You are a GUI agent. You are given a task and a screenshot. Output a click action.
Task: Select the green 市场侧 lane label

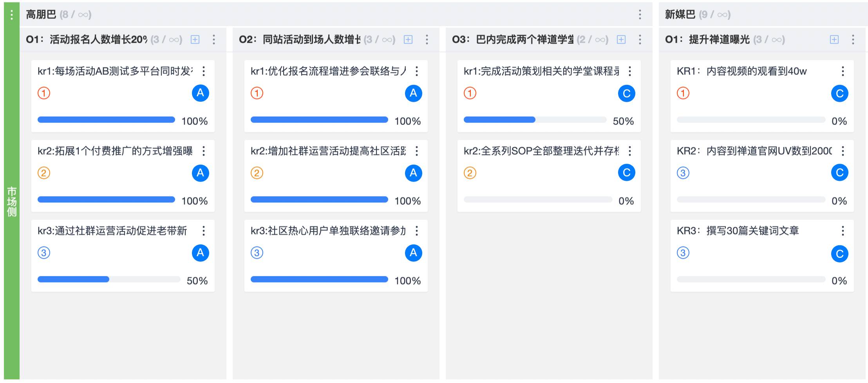(x=12, y=201)
